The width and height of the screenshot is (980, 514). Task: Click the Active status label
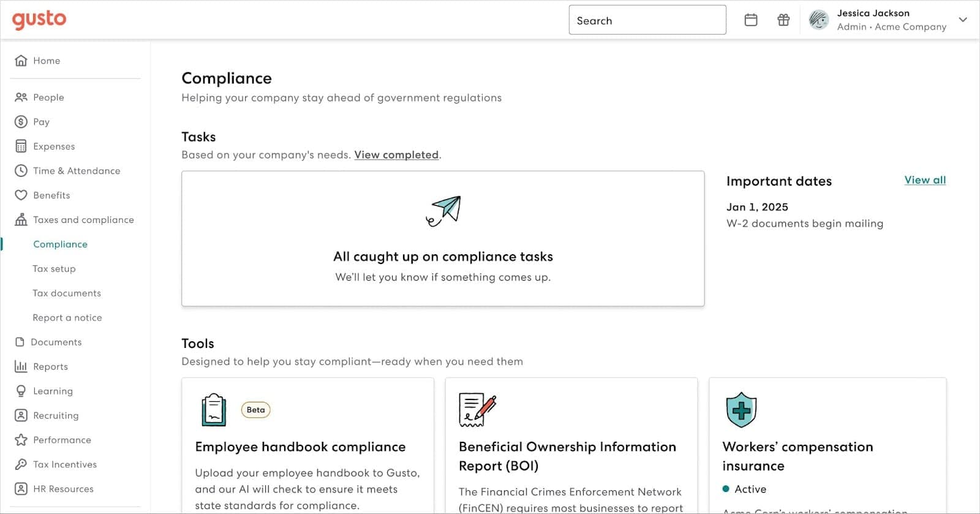pos(750,489)
